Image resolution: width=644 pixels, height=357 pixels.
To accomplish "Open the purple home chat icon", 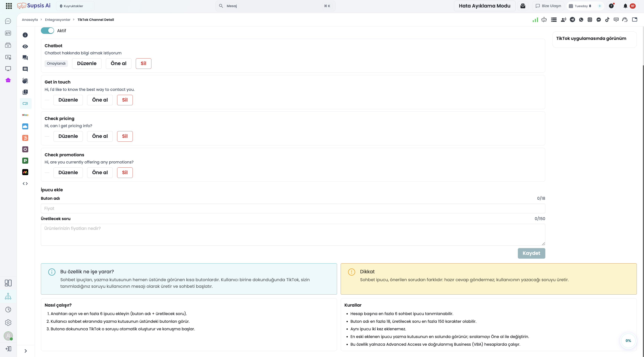I will click(8, 80).
